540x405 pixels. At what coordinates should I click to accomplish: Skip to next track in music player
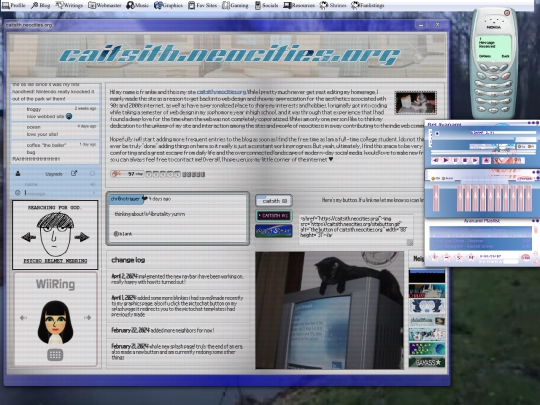475,160
